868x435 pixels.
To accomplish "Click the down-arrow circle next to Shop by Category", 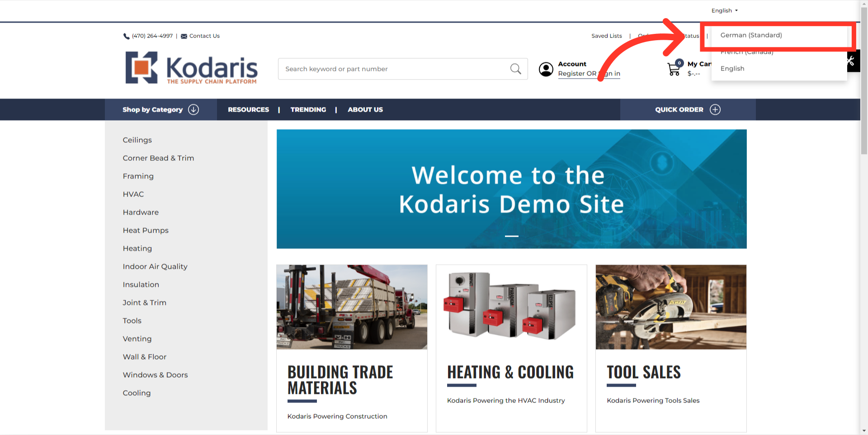I will 193,109.
